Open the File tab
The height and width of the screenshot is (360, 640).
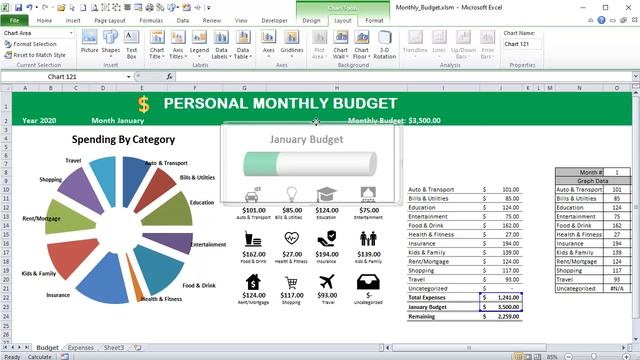14,20
